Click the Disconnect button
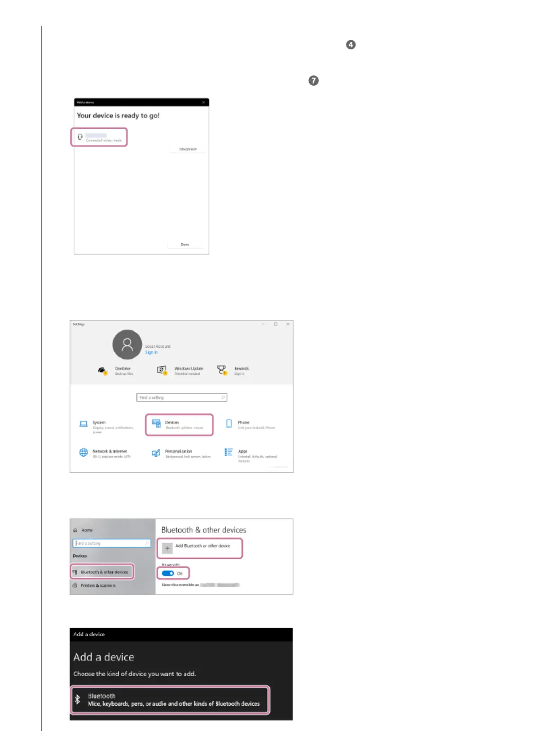 click(x=188, y=149)
